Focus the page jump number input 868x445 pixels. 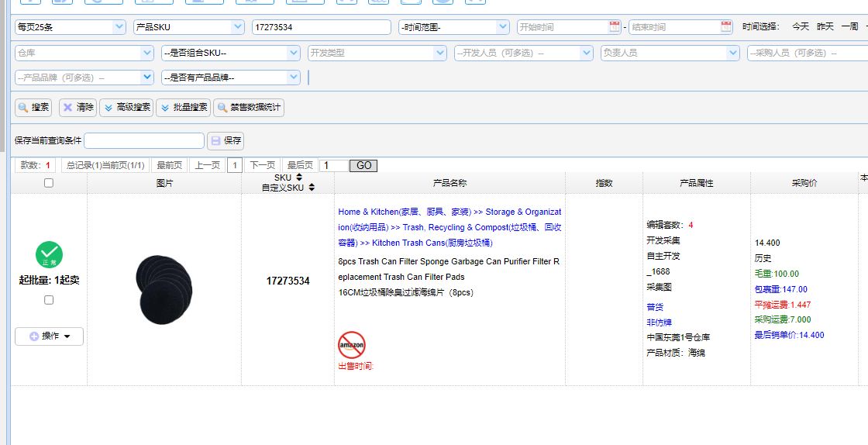(334, 165)
